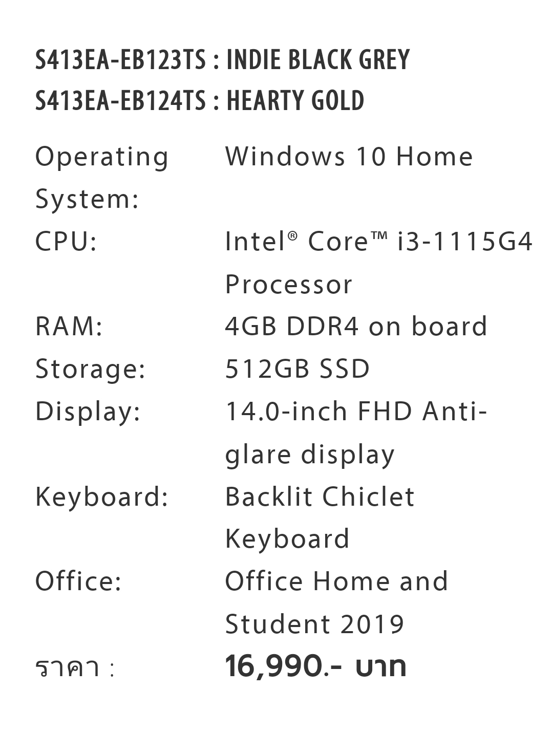The height and width of the screenshot is (756, 552).
Task: Click the RAM label
Action: pyautogui.click(x=69, y=326)
